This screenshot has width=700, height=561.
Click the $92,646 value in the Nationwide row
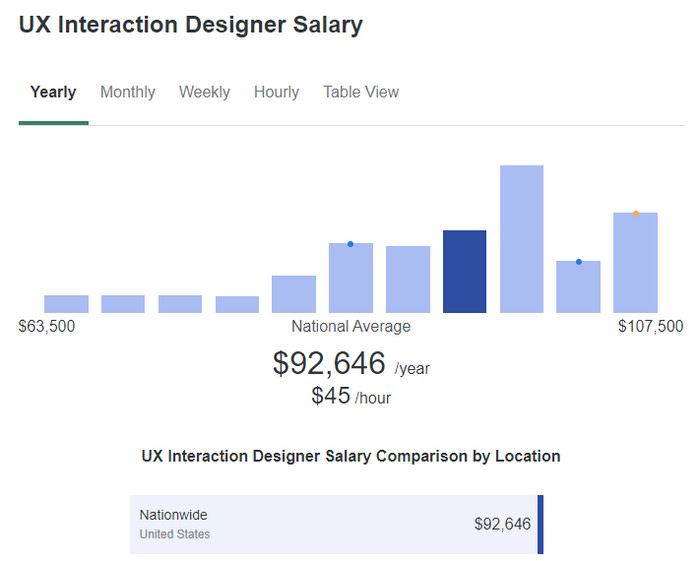(502, 524)
